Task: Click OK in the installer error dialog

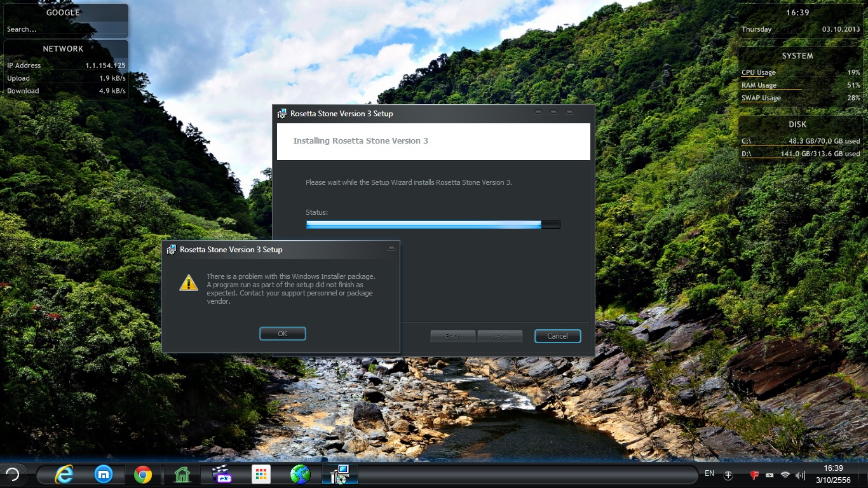Action: click(x=283, y=334)
